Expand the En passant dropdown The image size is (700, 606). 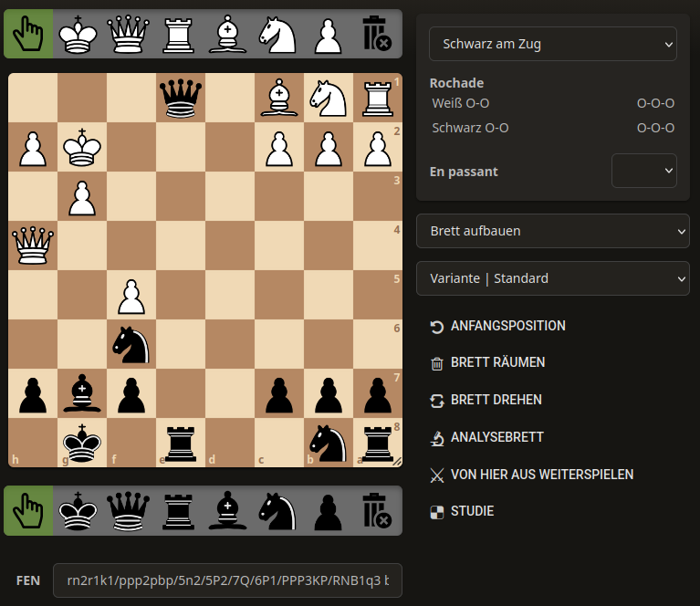pos(643,171)
